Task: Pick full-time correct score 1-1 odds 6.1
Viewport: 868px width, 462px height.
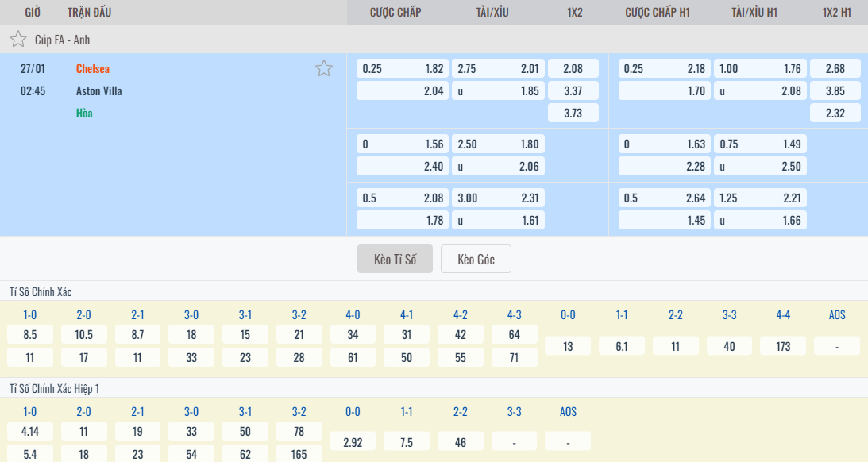Action: [x=622, y=346]
